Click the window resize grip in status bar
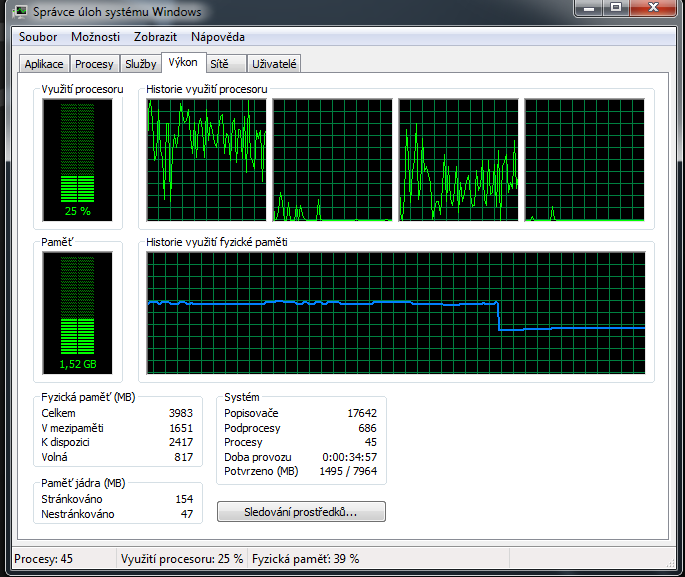Screen dimensions: 685x577 [670, 563]
